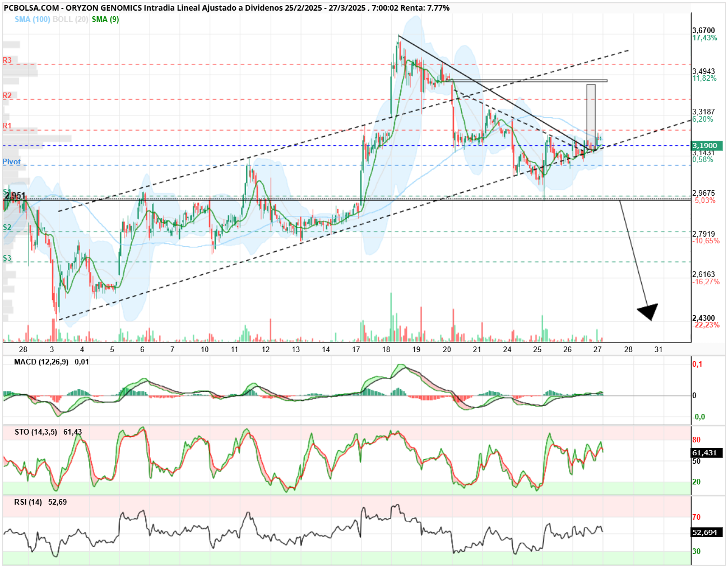Select the S2 support label

(x=7, y=227)
